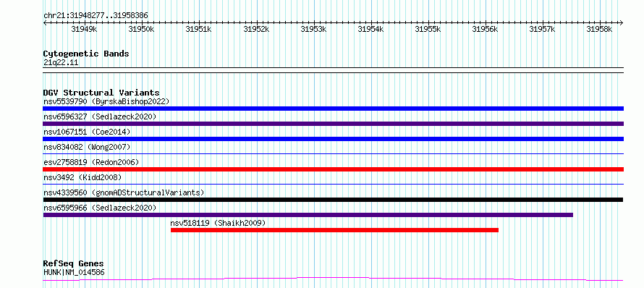Open the nsv518119 (Shaikh2009) variant label
The image size is (644, 288).
(218, 223)
